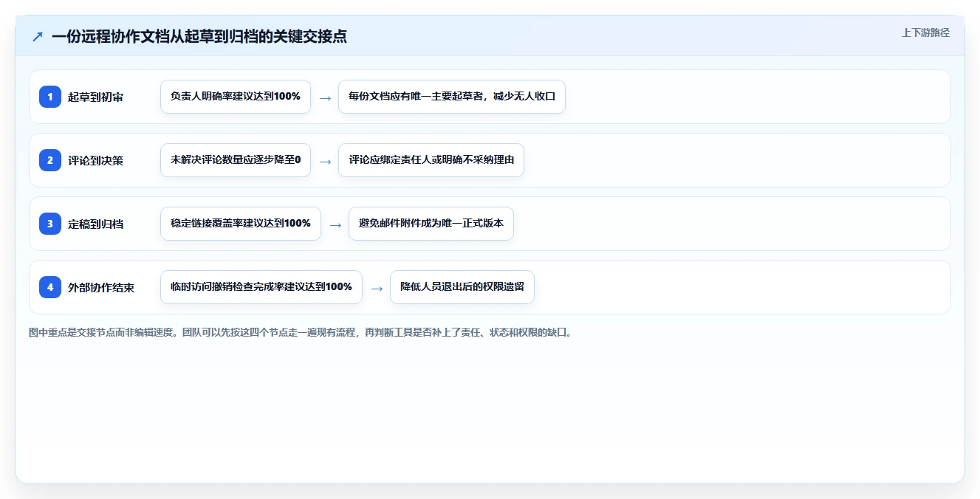The height and width of the screenshot is (499, 980).
Task: Click the arrow in the 起草到初审 row
Action: tap(325, 97)
